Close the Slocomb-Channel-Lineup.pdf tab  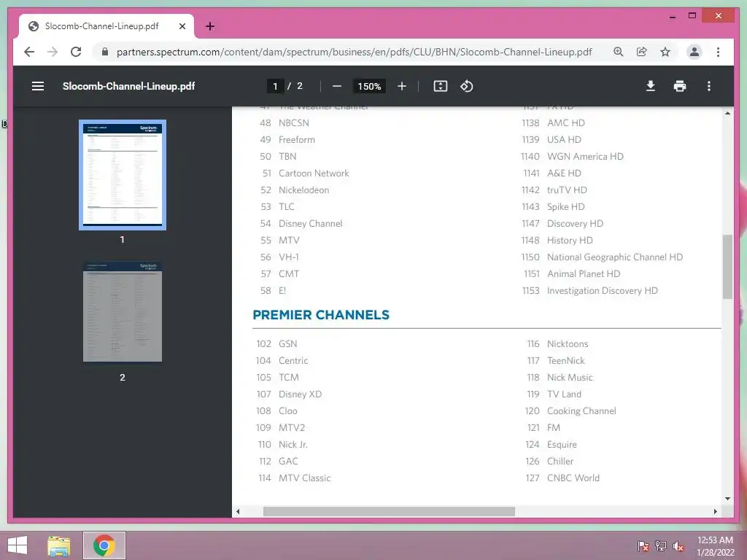[182, 26]
